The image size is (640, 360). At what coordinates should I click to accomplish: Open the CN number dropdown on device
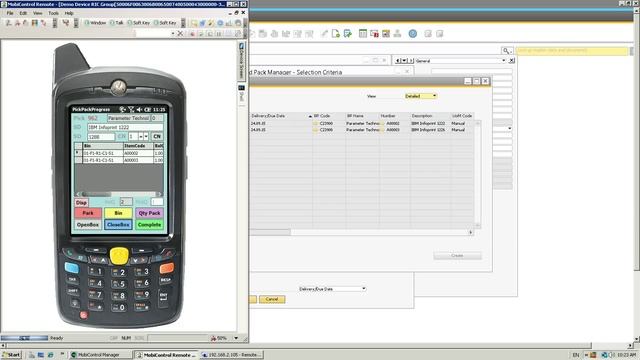tap(146, 136)
